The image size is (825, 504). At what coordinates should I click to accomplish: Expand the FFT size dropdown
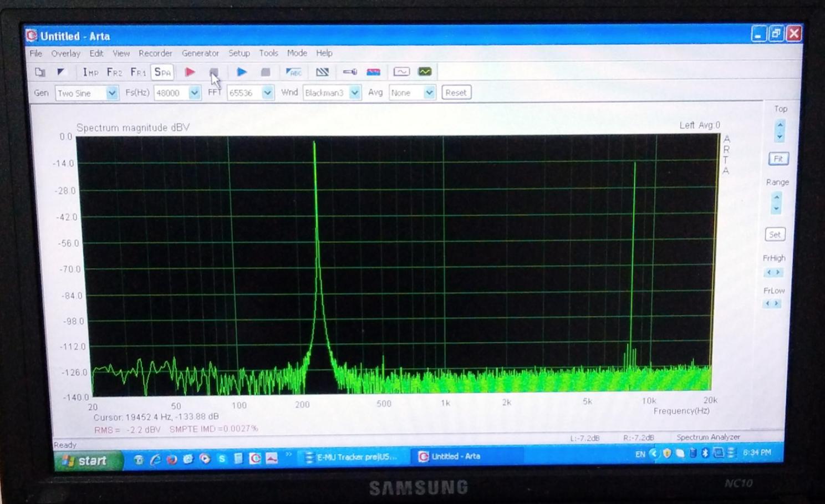pyautogui.click(x=268, y=93)
